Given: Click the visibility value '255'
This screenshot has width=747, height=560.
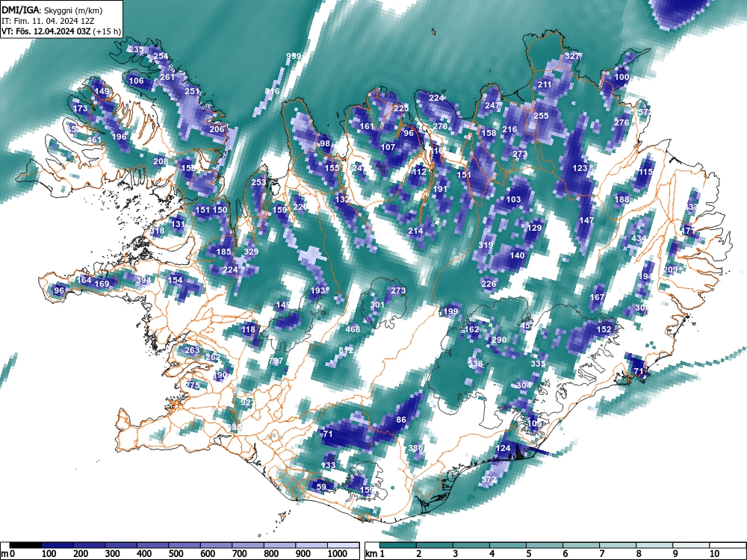Looking at the screenshot, I should click(541, 116).
